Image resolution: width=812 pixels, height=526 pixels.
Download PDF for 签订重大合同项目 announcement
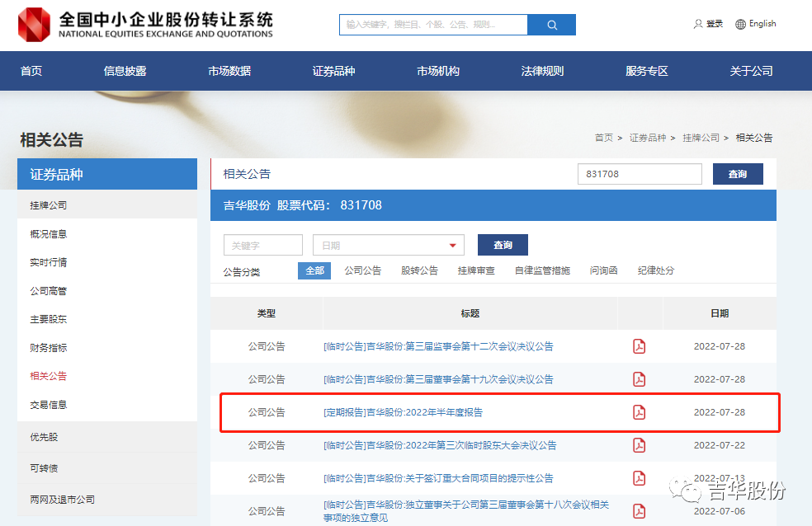[639, 478]
